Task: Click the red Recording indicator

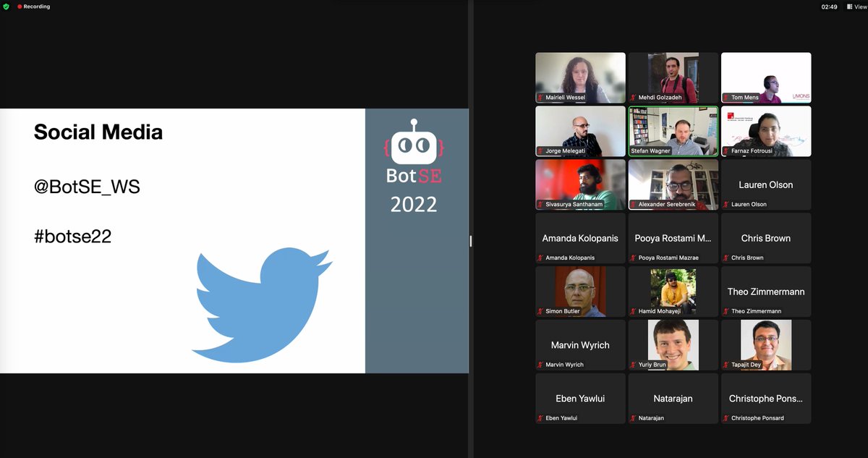Action: pyautogui.click(x=34, y=7)
